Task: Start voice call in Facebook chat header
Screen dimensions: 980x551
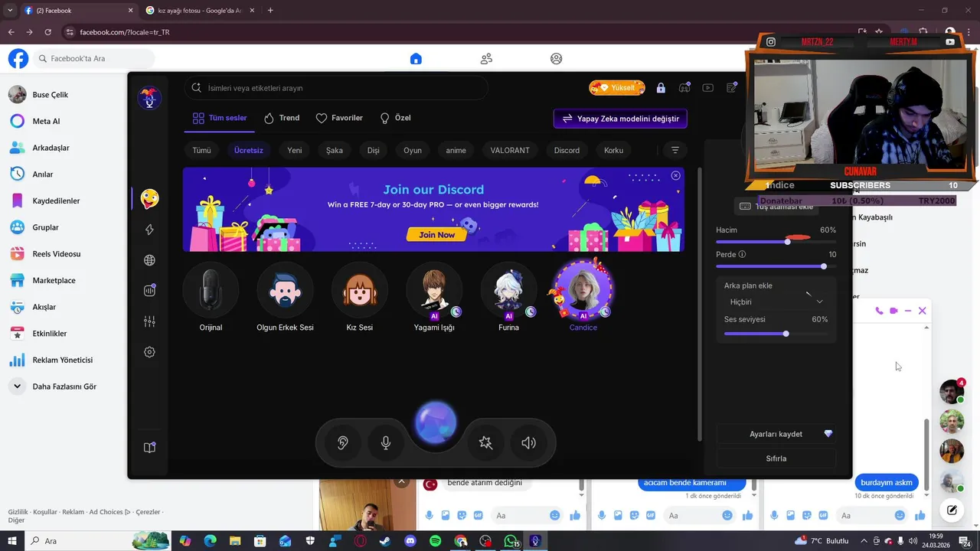Action: tap(879, 311)
